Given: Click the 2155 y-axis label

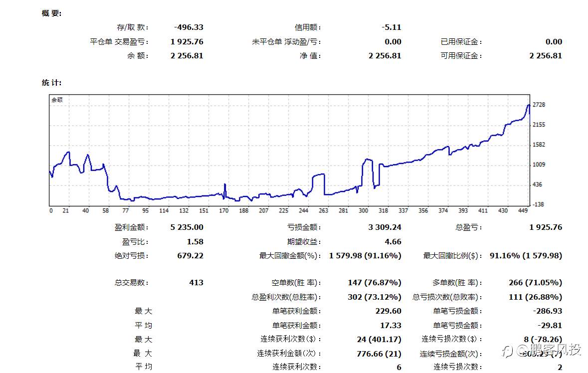Looking at the screenshot, I should tap(539, 125).
